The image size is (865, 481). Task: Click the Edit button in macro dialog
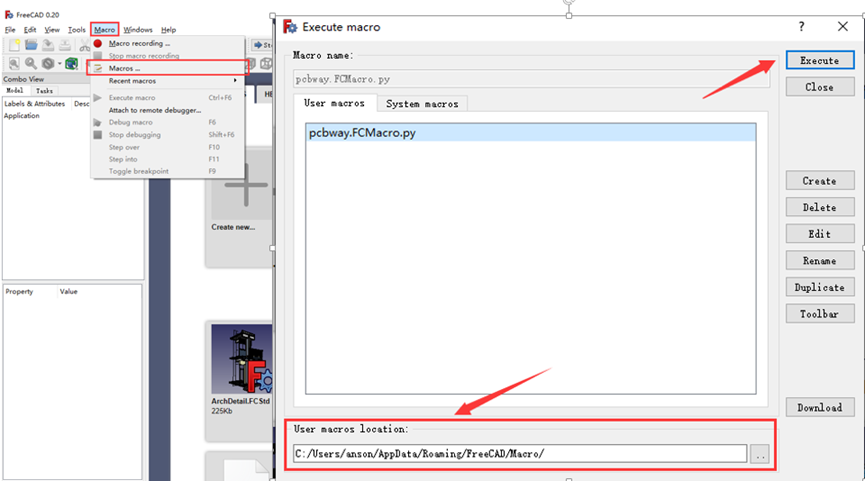click(820, 233)
